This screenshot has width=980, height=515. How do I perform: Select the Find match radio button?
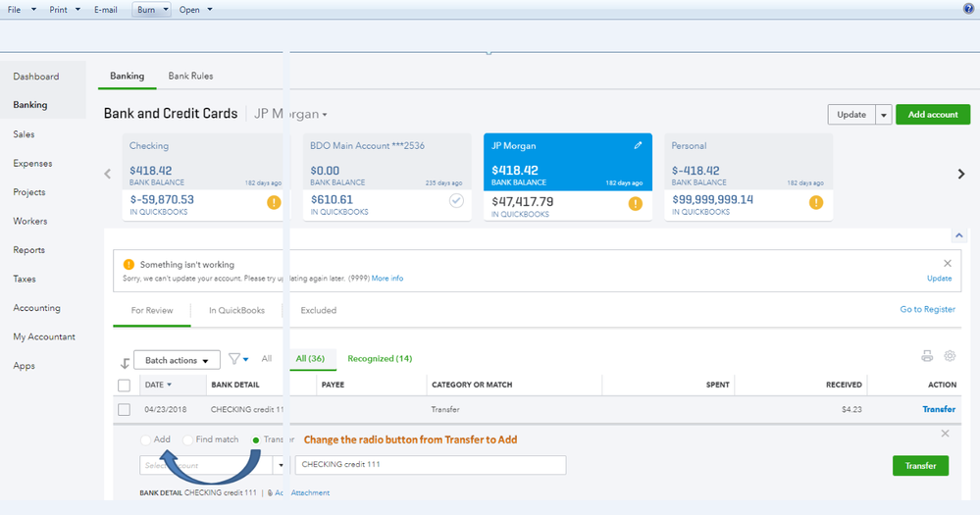pyautogui.click(x=187, y=440)
